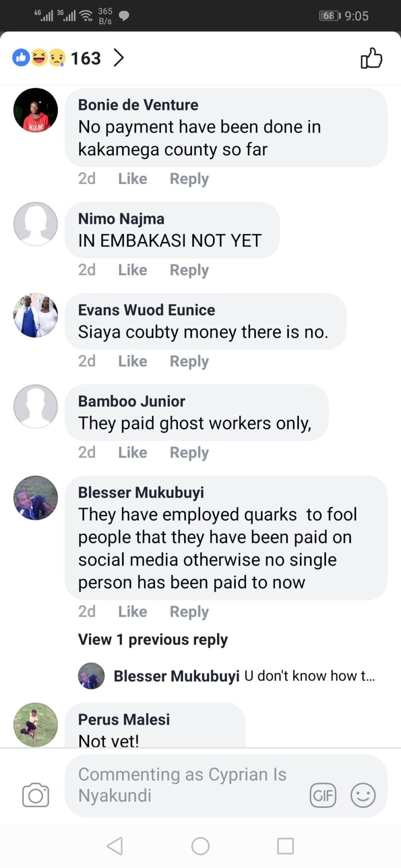This screenshot has height=868, width=401.
Task: Like Nimo Najma's comment
Action: [x=133, y=270]
